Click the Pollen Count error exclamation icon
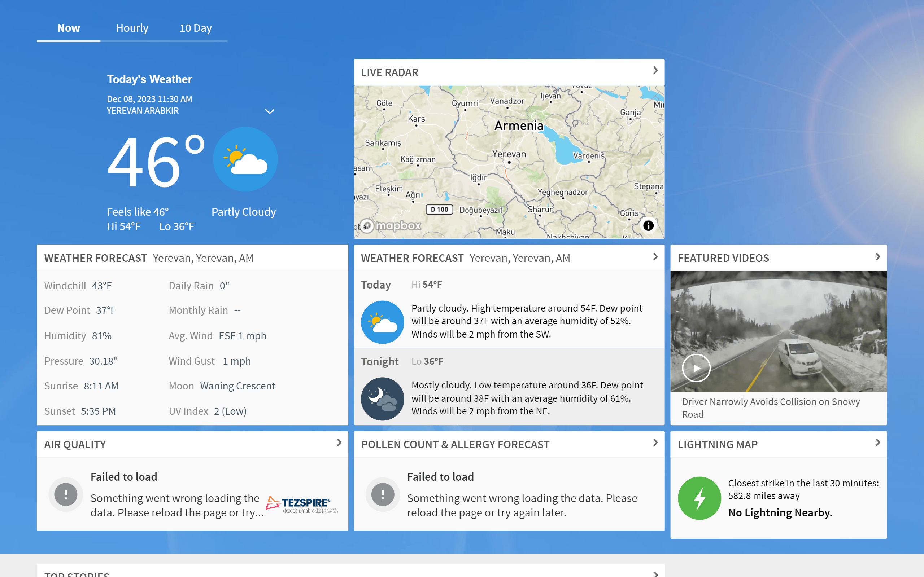The height and width of the screenshot is (577, 924). click(383, 494)
